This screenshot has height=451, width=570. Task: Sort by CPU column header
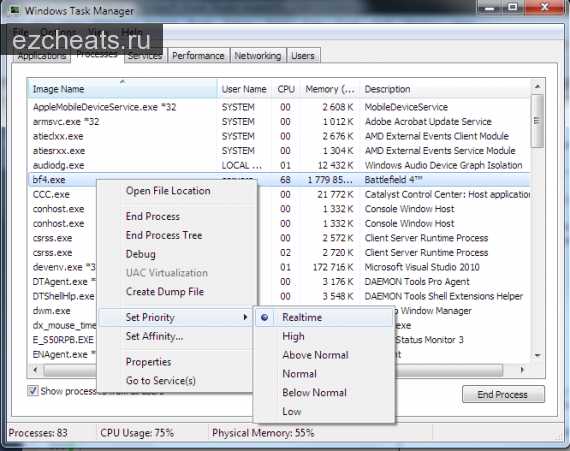pos(286,89)
